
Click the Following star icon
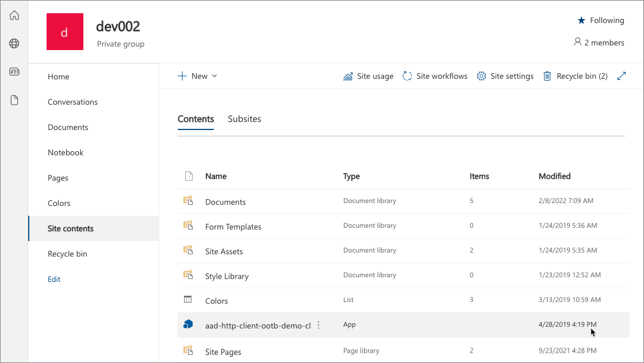pyautogui.click(x=581, y=20)
